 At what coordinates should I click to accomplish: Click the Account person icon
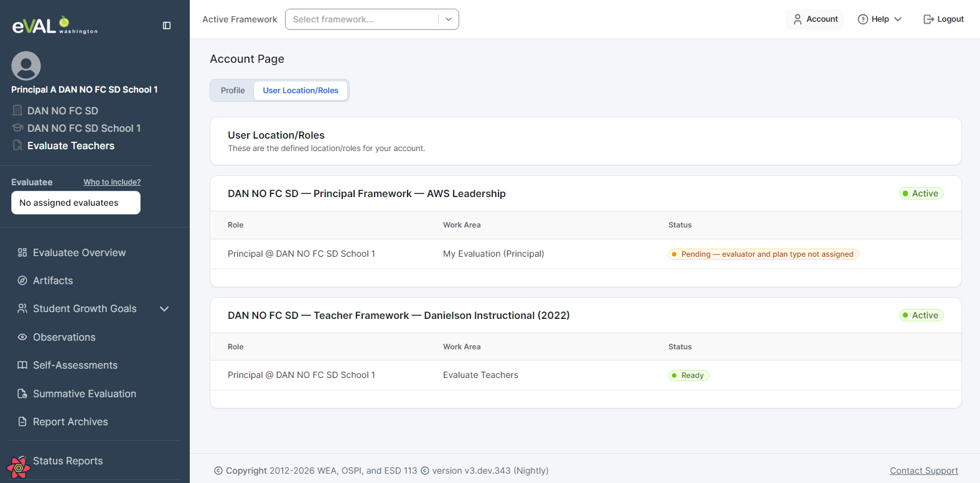tap(798, 19)
